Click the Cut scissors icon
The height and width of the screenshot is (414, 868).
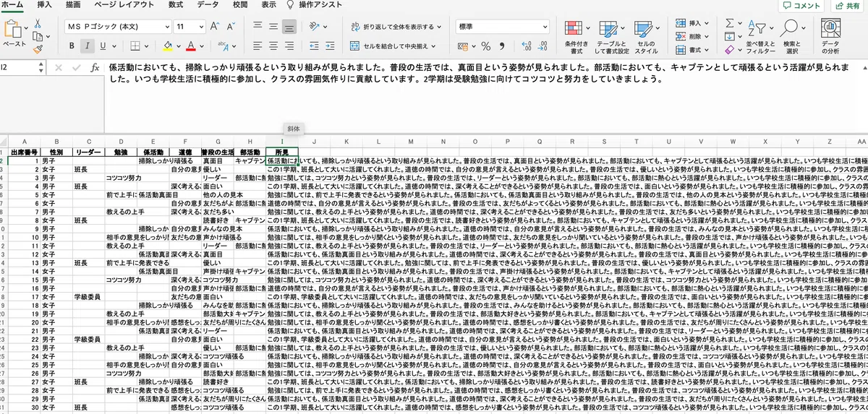(38, 22)
